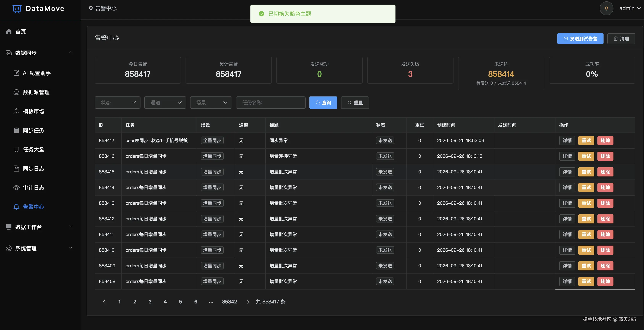Screen dimensions: 644x330
Task: Click the DataMove logo icon
Action: coord(17,9)
